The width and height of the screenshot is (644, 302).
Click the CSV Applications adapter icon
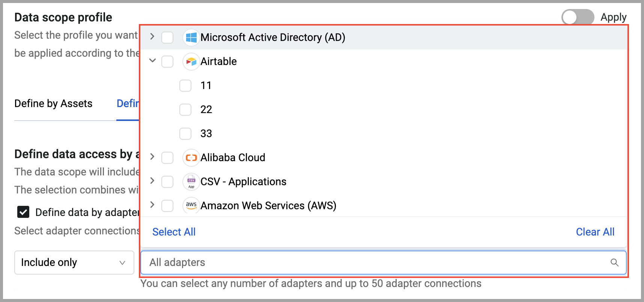(191, 182)
